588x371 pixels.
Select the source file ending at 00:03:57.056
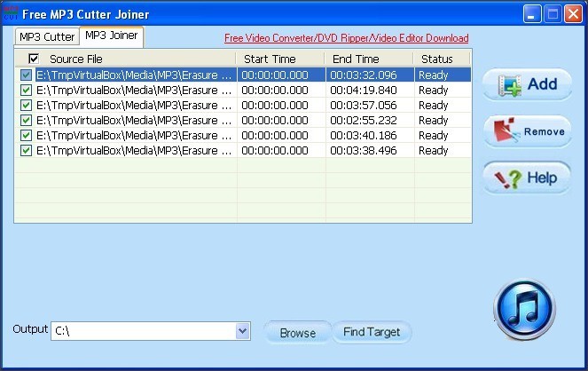134,106
